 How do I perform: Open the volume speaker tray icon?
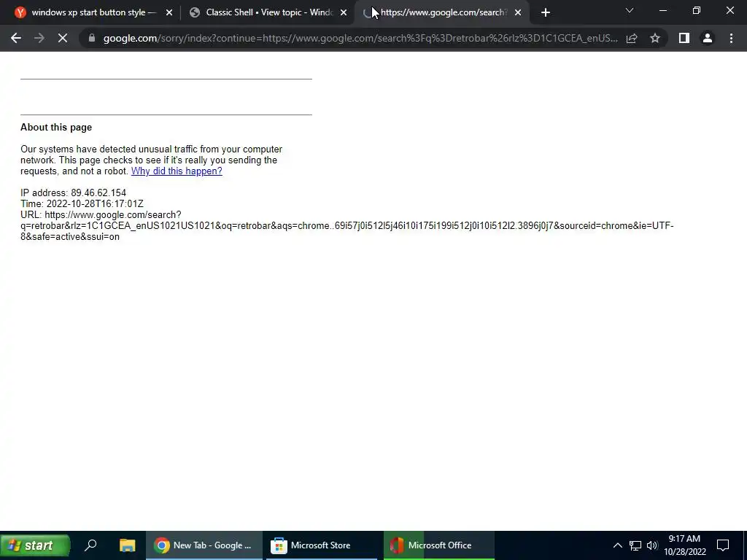pos(652,545)
